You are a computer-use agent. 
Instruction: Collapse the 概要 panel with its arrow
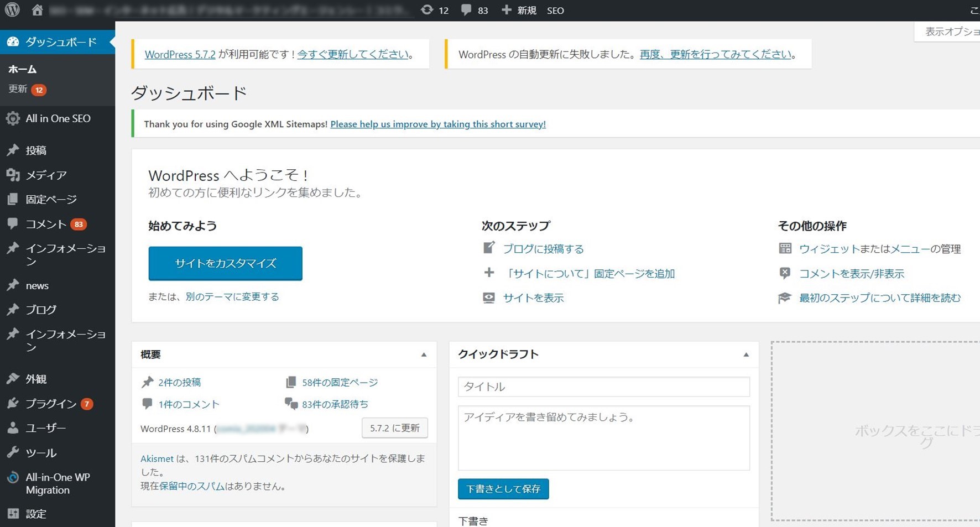point(424,354)
